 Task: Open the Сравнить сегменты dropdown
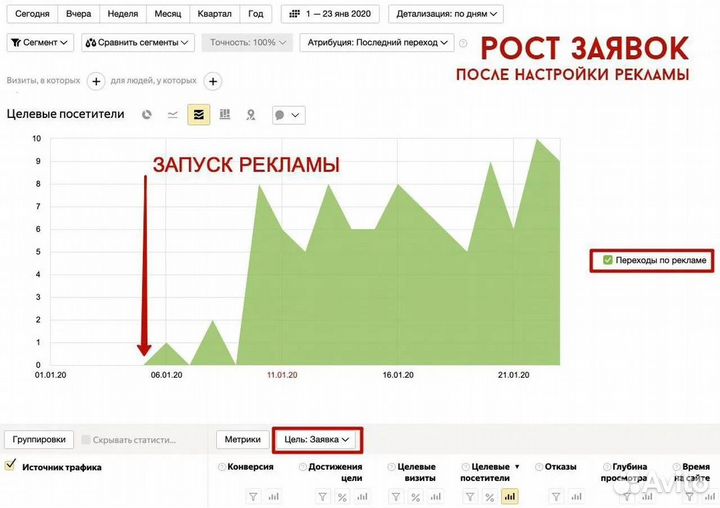pyautogui.click(x=138, y=43)
